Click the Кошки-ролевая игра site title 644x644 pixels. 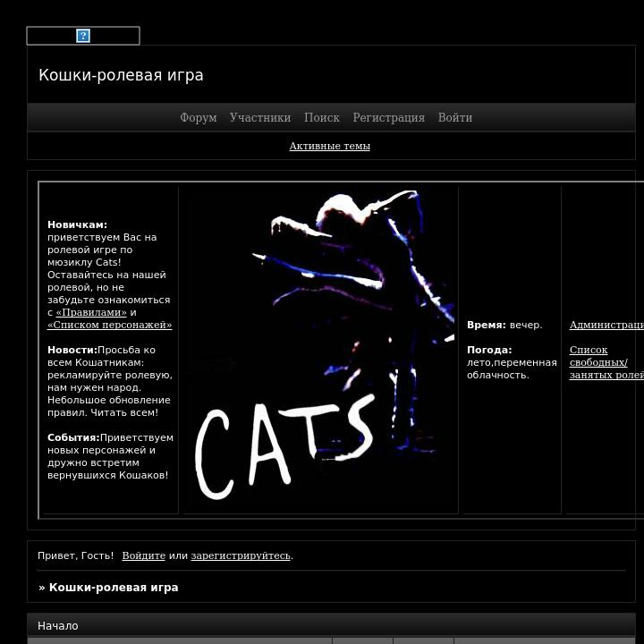(x=121, y=75)
